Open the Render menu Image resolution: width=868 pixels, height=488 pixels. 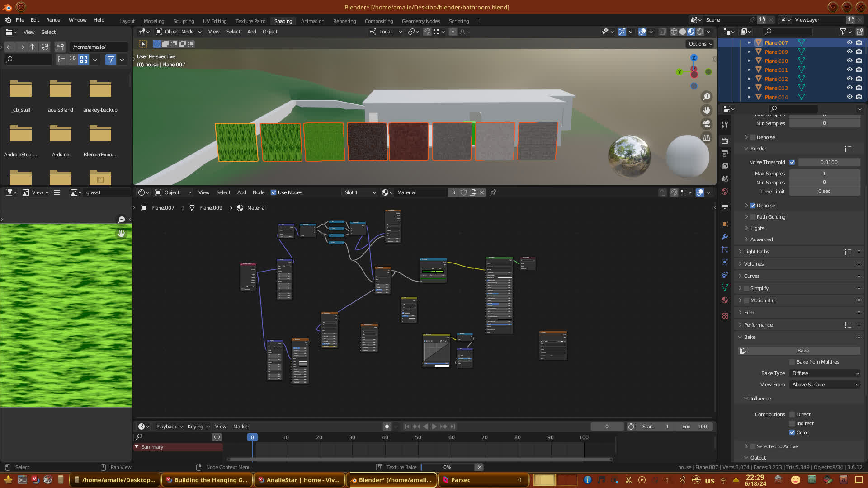point(54,20)
